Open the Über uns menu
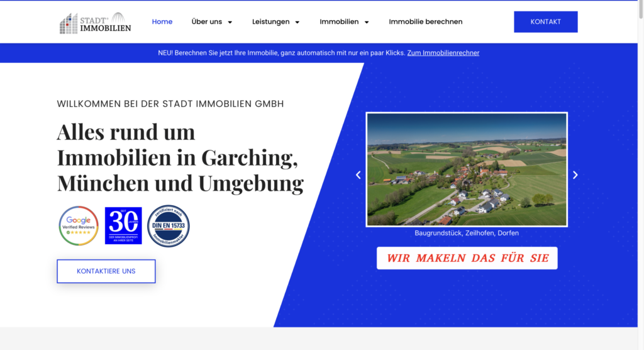 coord(206,22)
